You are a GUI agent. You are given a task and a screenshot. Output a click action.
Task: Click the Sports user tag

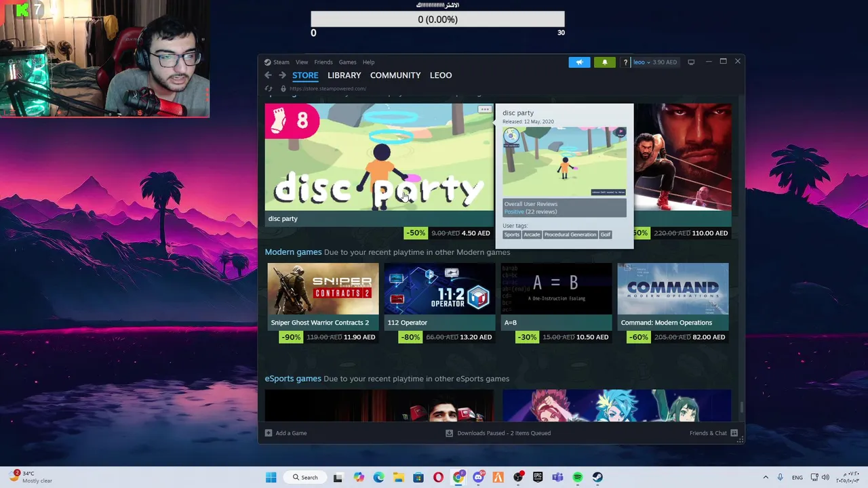[x=512, y=235]
